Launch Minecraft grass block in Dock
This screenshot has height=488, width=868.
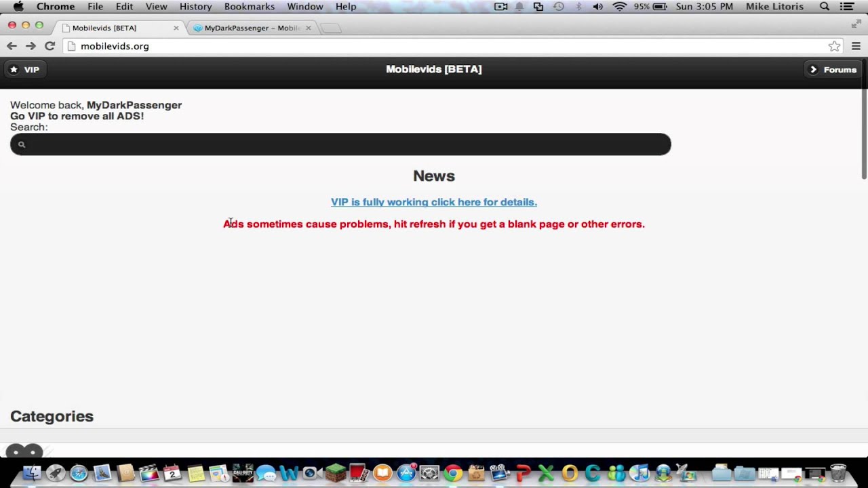coord(336,472)
